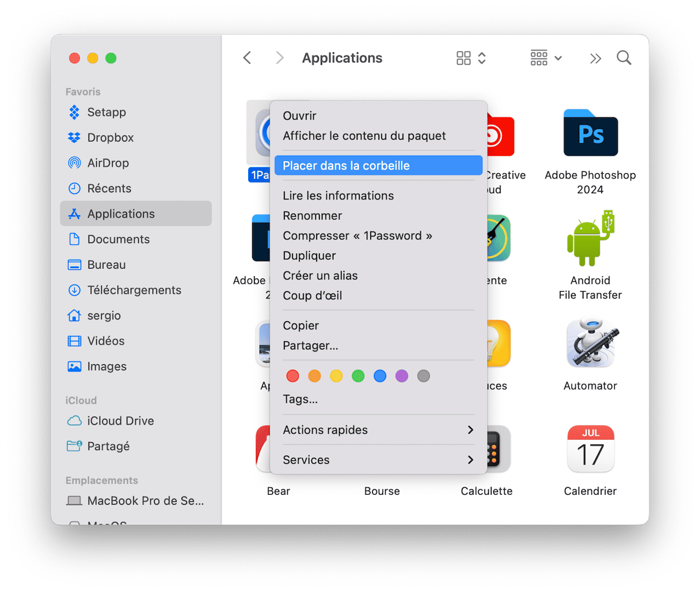Show more toolbar items via double chevron
The width and height of the screenshot is (700, 592).
(x=595, y=58)
